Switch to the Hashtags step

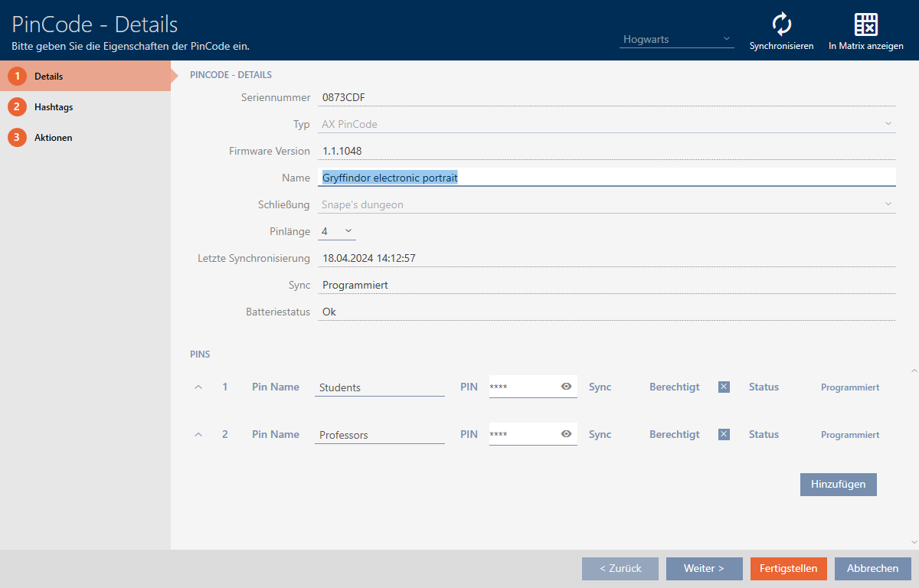point(54,107)
